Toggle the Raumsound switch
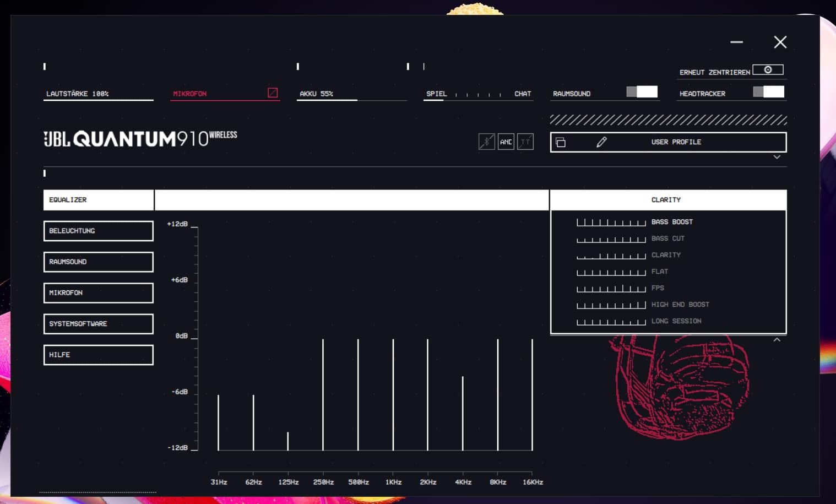The width and height of the screenshot is (836, 504). tap(642, 92)
